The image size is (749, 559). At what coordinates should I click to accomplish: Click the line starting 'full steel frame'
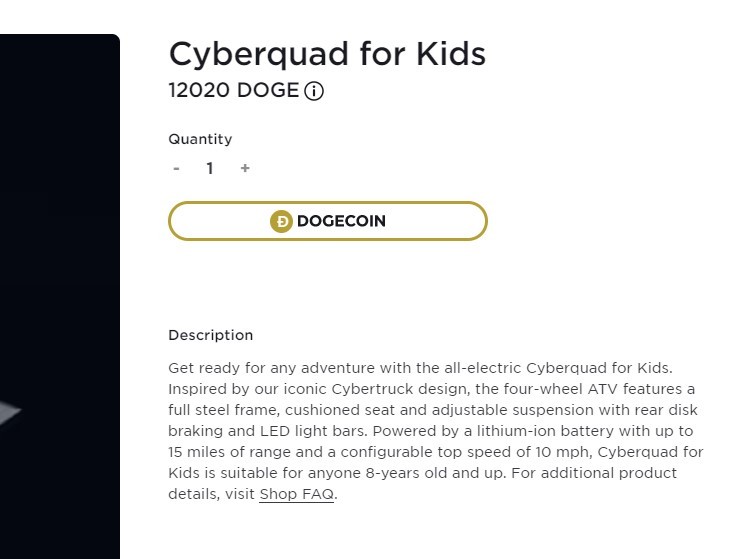tap(433, 410)
